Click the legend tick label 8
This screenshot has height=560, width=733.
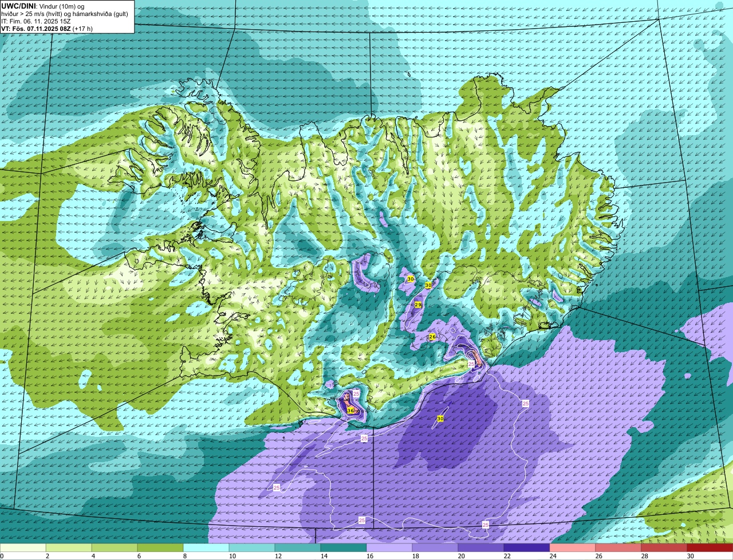(184, 556)
